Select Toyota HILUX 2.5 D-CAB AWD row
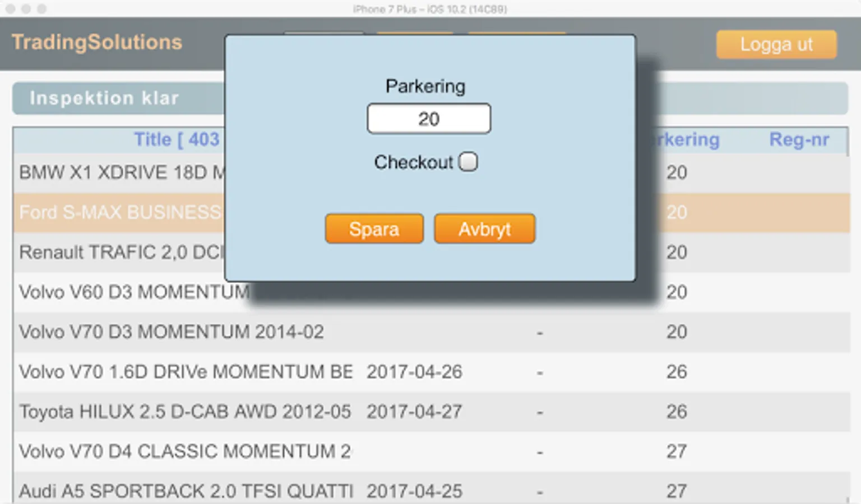The width and height of the screenshot is (861, 504). (432, 412)
